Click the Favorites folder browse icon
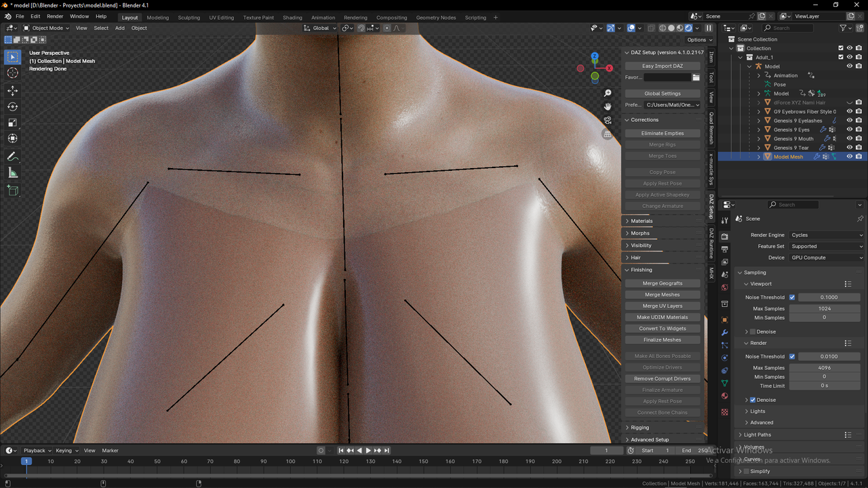Viewport: 868px width, 488px height. coord(696,77)
